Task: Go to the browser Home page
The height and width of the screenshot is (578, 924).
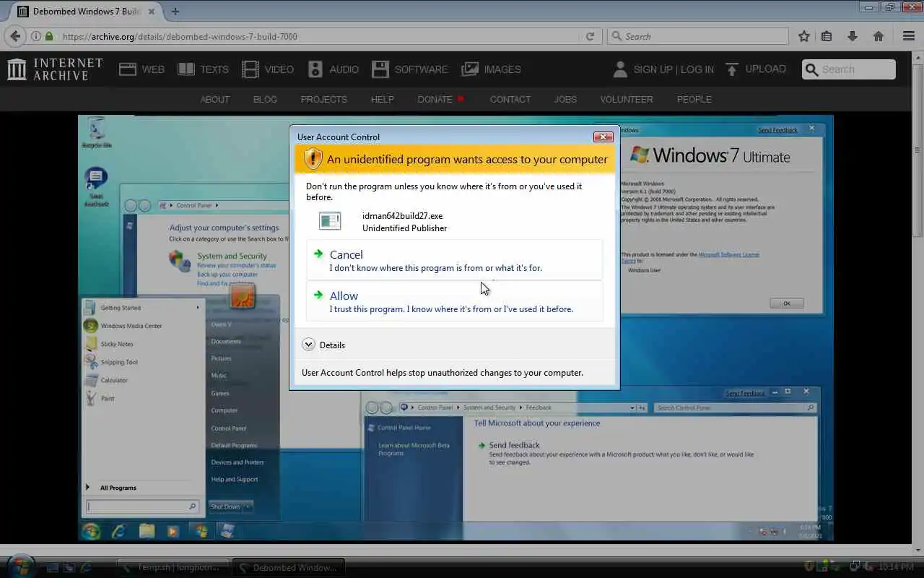Action: point(879,36)
